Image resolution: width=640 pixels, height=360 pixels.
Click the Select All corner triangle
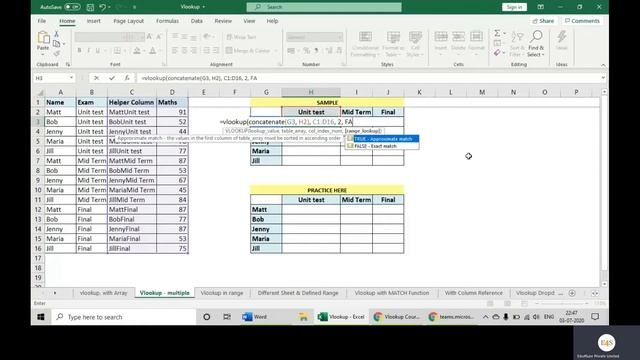pyautogui.click(x=40, y=93)
